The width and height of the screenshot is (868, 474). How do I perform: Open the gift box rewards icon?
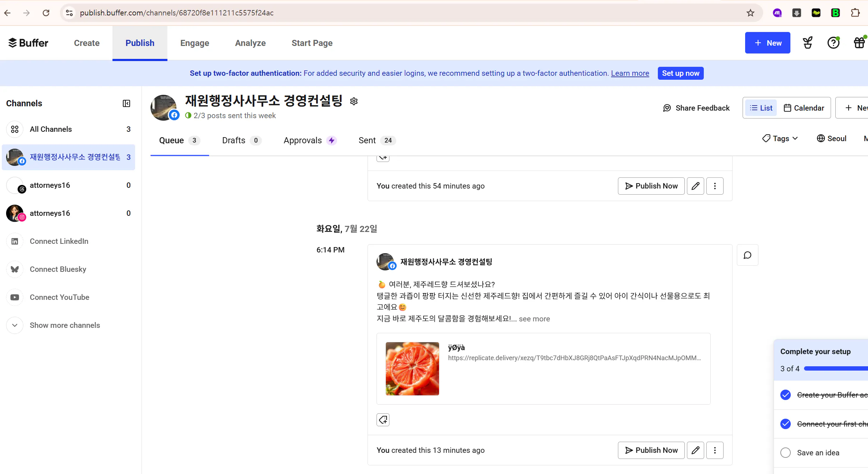pyautogui.click(x=860, y=43)
